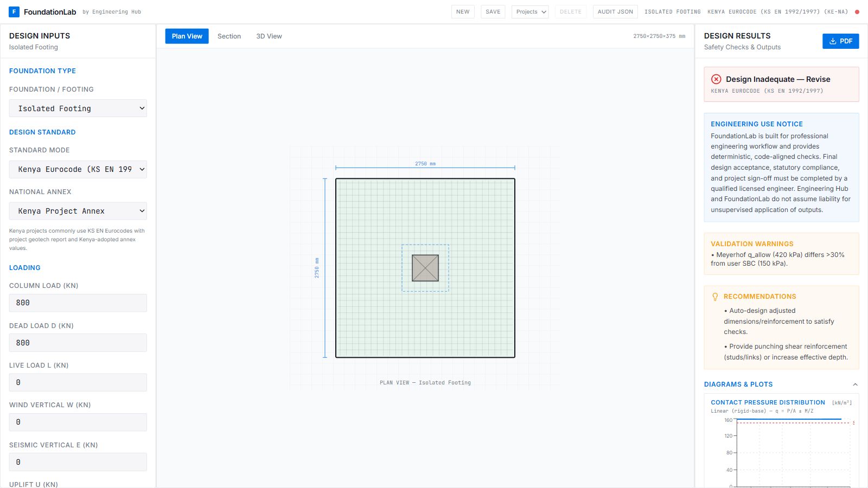Click the 2750 mm vertical dimension label
This screenshot has width=868, height=488.
pos(317,268)
